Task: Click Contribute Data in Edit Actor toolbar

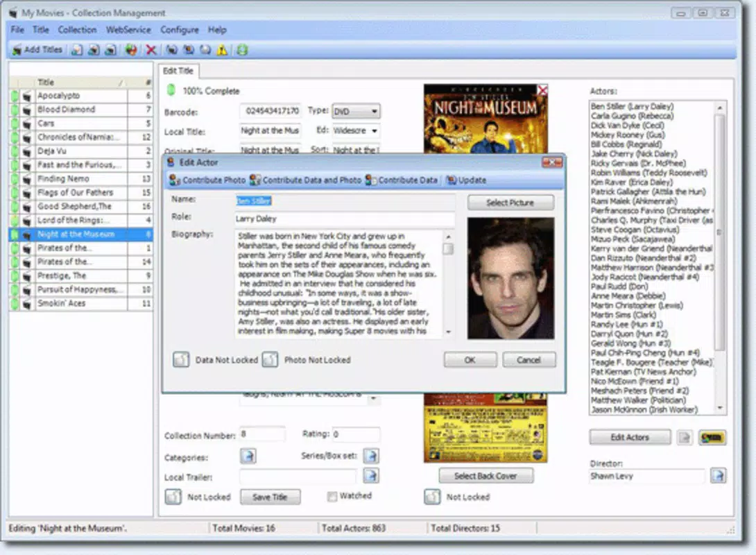Action: [401, 180]
